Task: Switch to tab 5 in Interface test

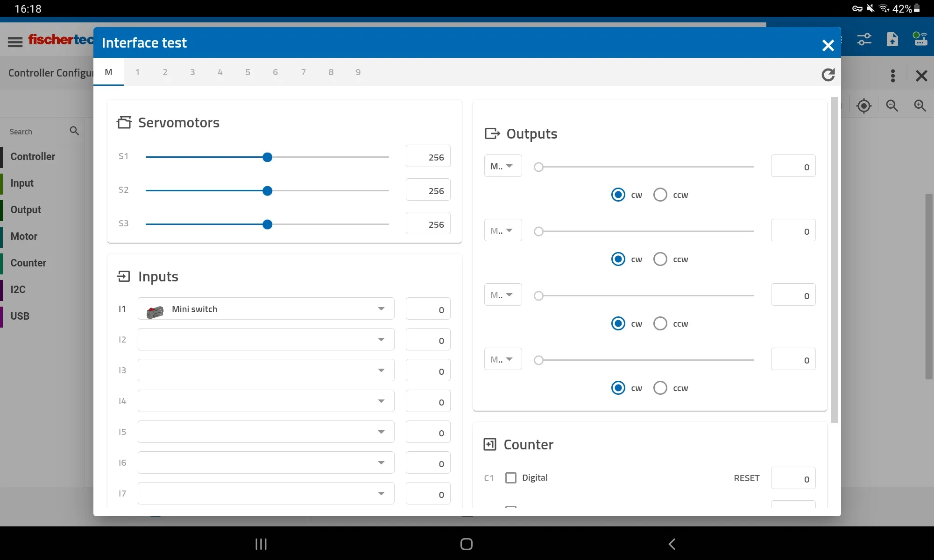Action: [248, 72]
